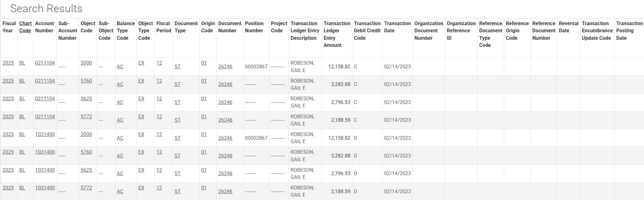The width and height of the screenshot is (644, 200).
Task: Open object code 5772 for account 0211104
Action: click(86, 116)
